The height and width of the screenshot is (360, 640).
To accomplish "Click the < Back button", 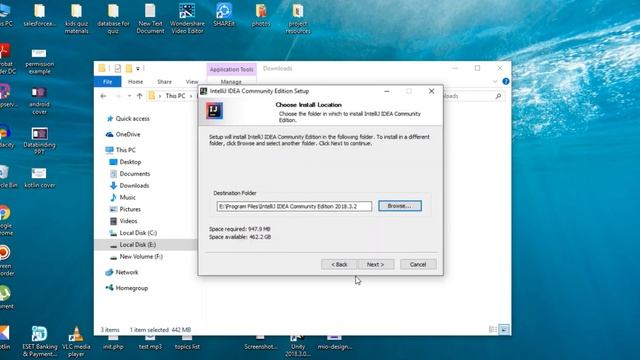I will (x=339, y=264).
